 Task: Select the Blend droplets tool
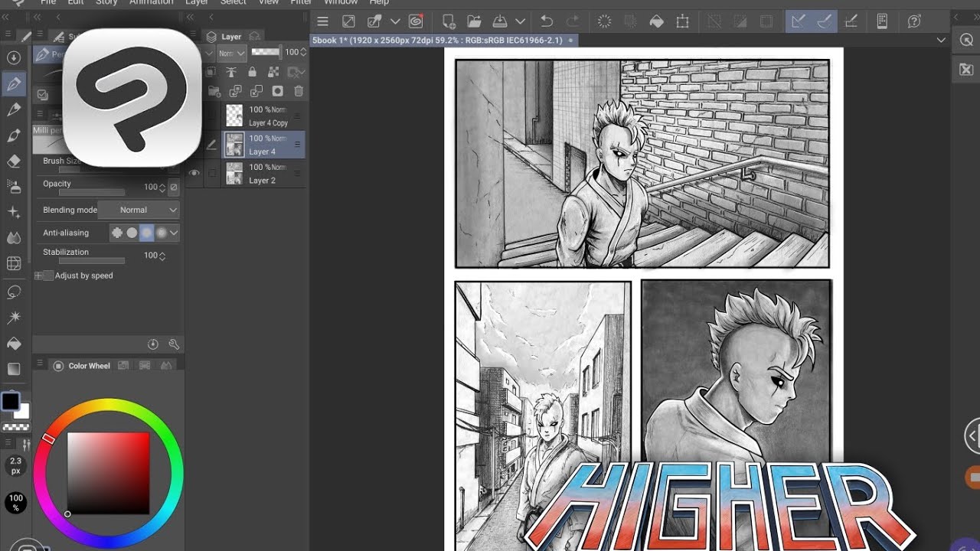pyautogui.click(x=14, y=238)
